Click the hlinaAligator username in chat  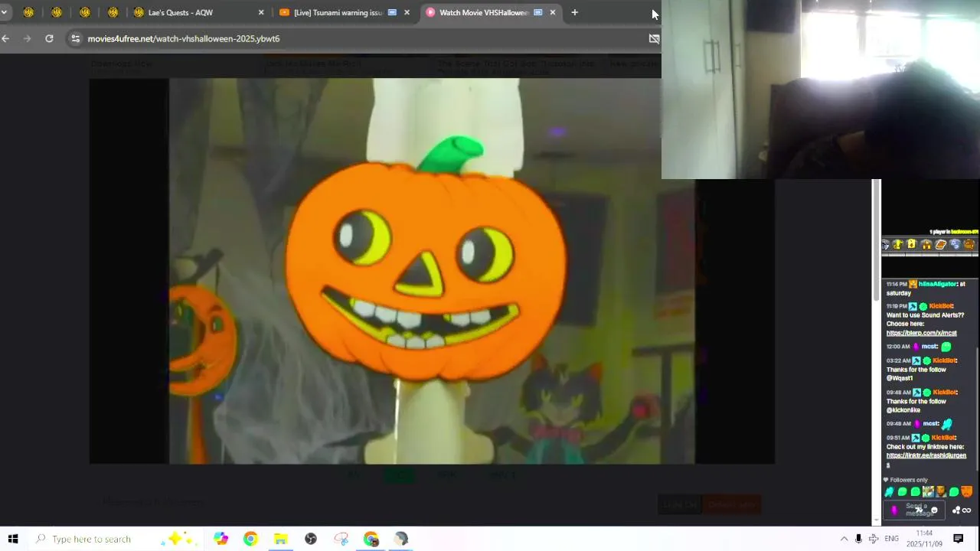tap(938, 284)
